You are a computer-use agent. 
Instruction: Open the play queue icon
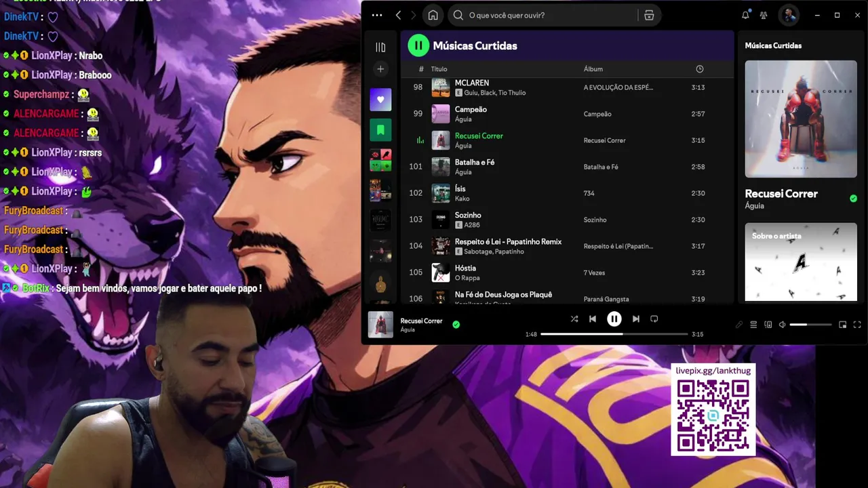point(753,325)
